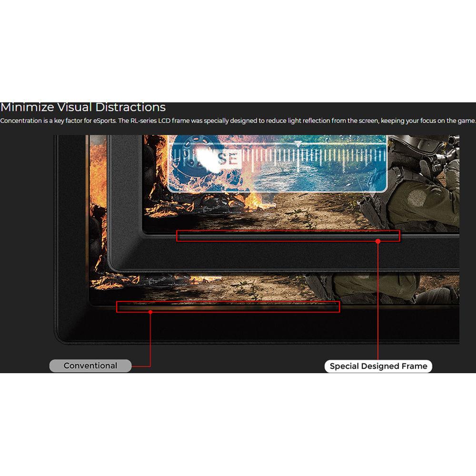476x476 pixels.
Task: Click the word "eSports" in the description
Action: pyautogui.click(x=101, y=121)
